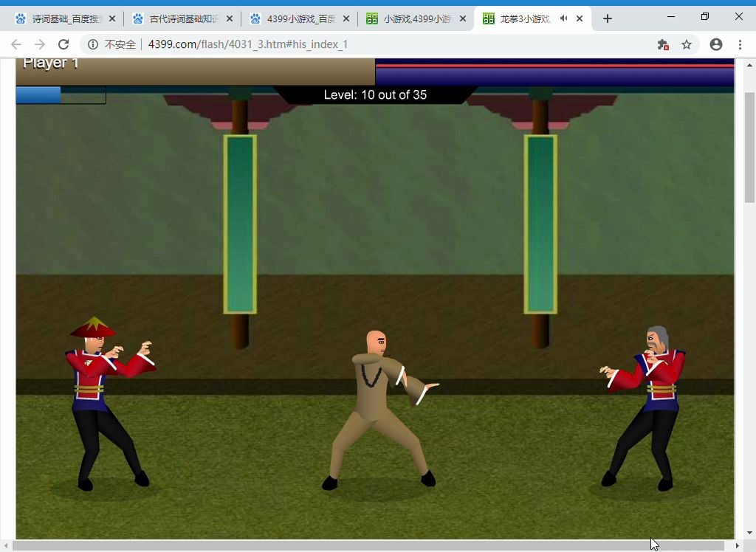Click the horizontal scrollbar right arrow
756x552 pixels.
tap(738, 545)
